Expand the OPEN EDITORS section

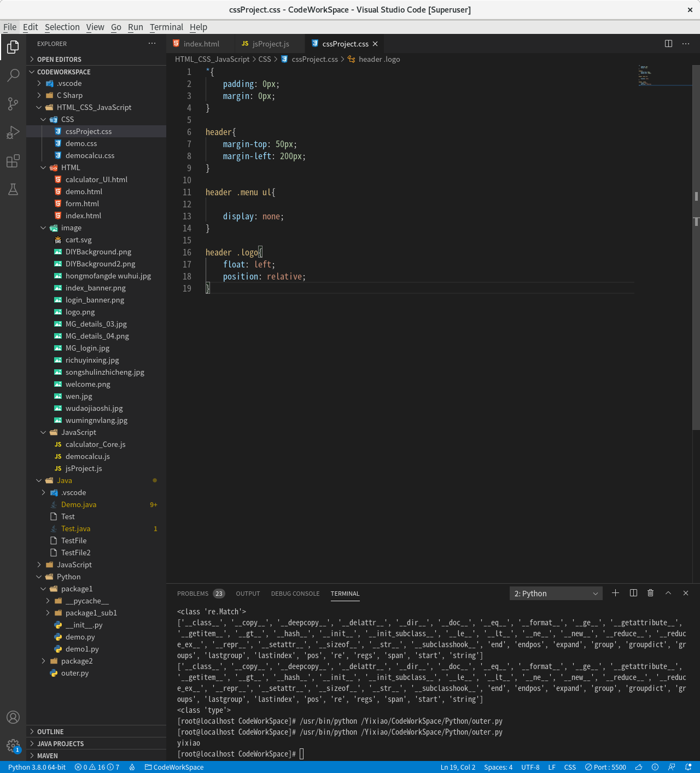96,59
